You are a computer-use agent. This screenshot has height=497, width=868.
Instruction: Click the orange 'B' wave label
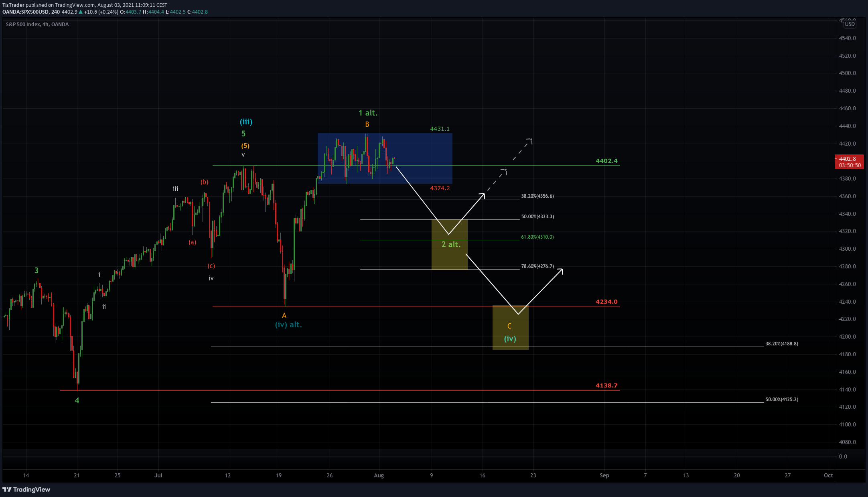pos(367,124)
